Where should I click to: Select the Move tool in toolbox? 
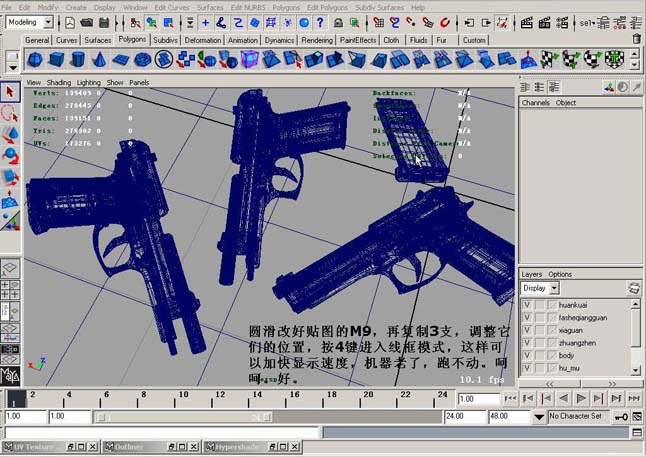[x=10, y=134]
